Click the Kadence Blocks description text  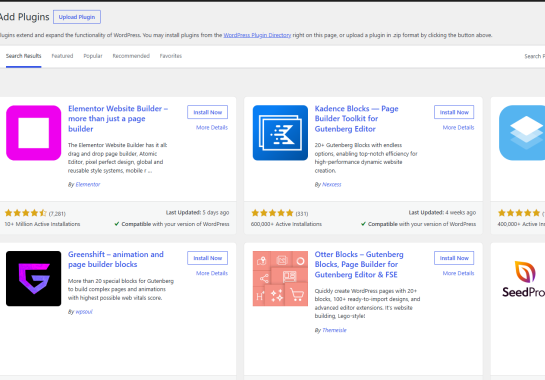click(366, 158)
